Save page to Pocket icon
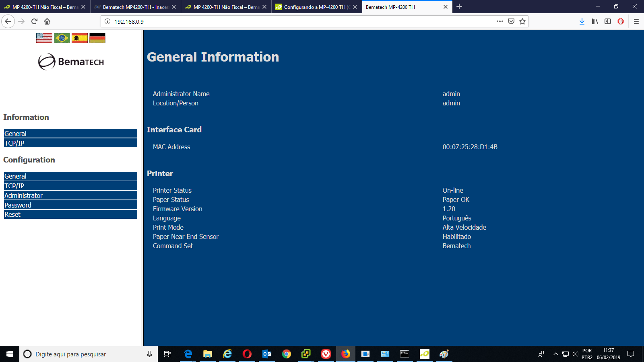This screenshot has height=362, width=644. [511, 21]
